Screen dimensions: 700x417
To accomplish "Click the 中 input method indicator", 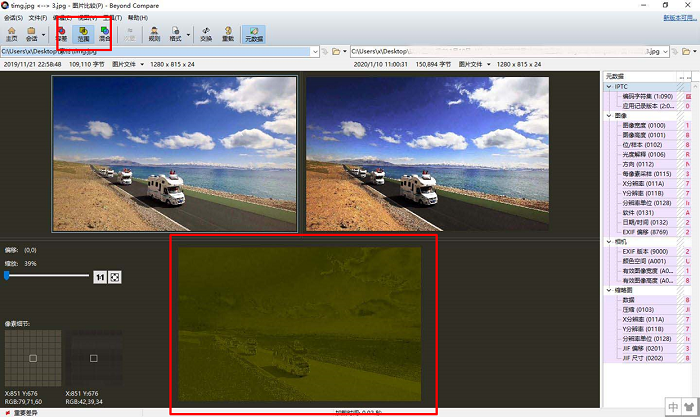I will (x=673, y=407).
